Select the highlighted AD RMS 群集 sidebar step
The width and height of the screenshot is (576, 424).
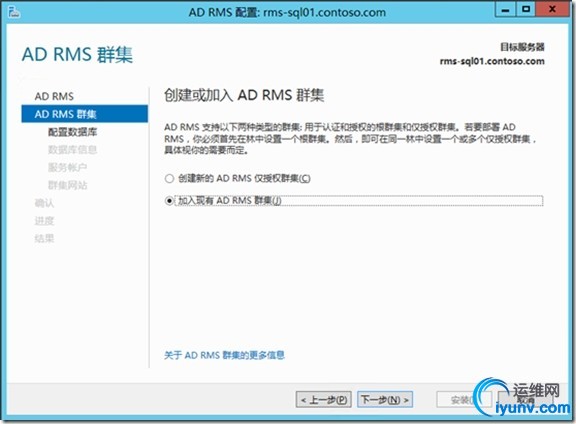point(84,114)
